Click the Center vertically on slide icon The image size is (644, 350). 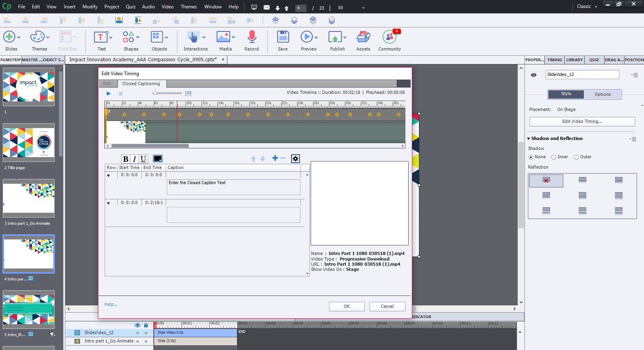point(138,20)
